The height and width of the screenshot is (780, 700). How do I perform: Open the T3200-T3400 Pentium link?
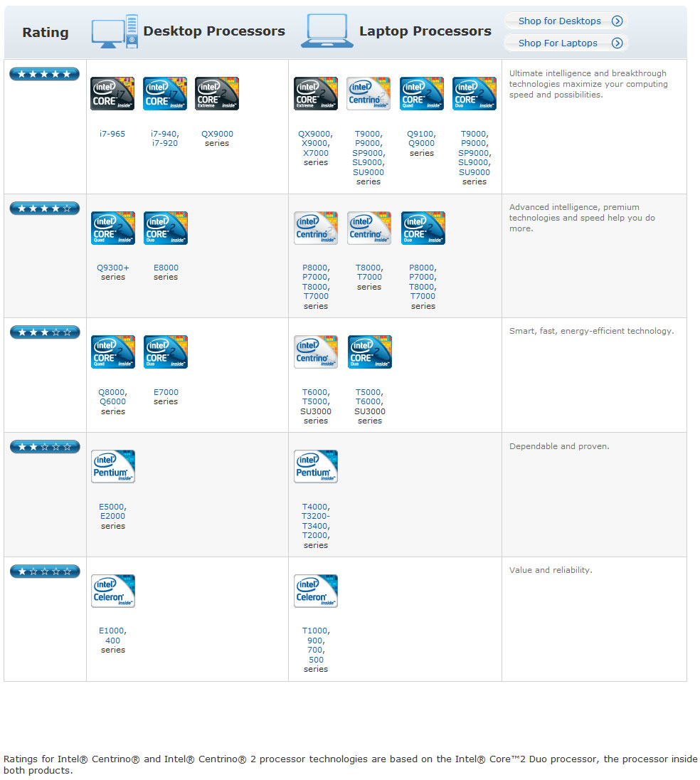[x=316, y=522]
